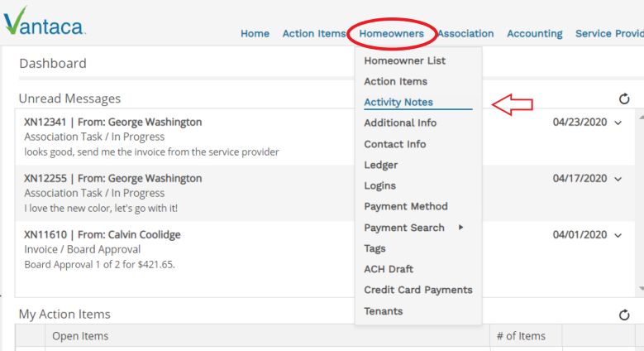The image size is (644, 351).
Task: Select Logins menu entry
Action: [380, 185]
